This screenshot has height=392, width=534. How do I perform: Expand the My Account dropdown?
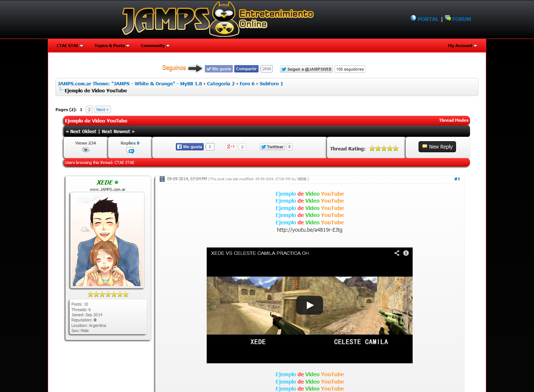462,46
